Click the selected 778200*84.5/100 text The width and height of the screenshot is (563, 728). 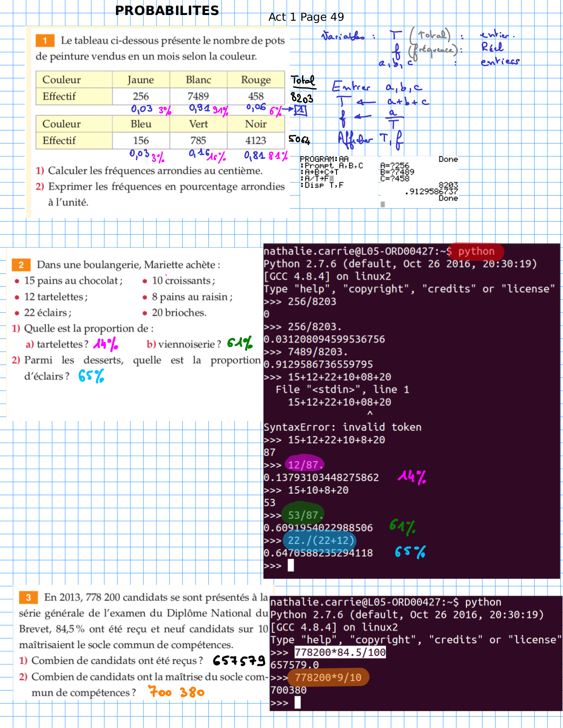pyautogui.click(x=340, y=652)
